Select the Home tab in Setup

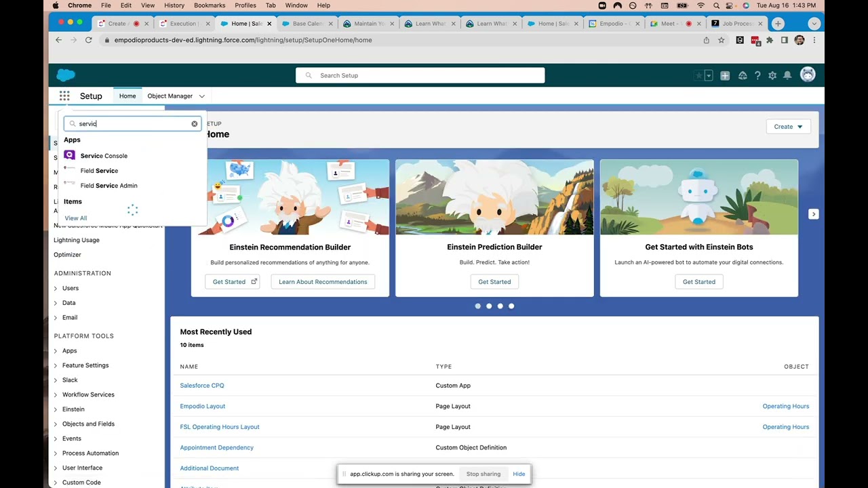pyautogui.click(x=127, y=96)
